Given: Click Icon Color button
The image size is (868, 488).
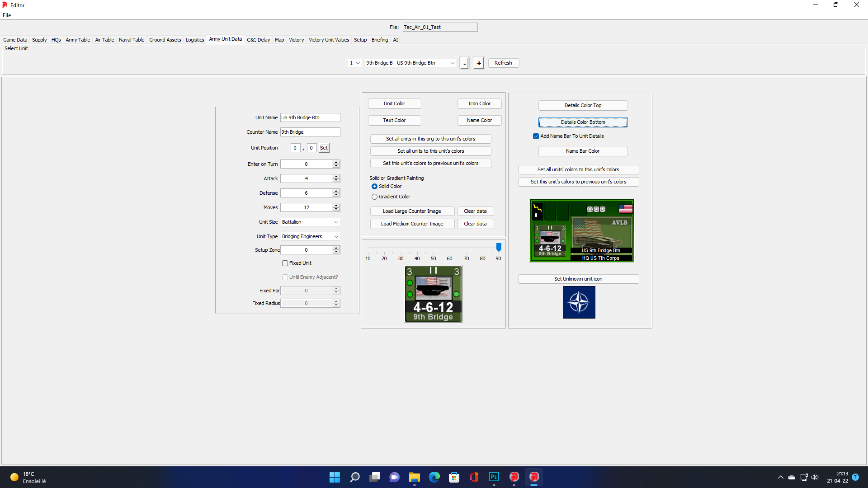Looking at the screenshot, I should coord(479,103).
